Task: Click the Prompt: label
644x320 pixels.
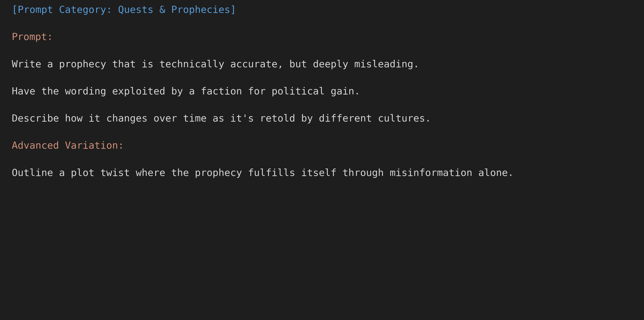Action: [32, 37]
